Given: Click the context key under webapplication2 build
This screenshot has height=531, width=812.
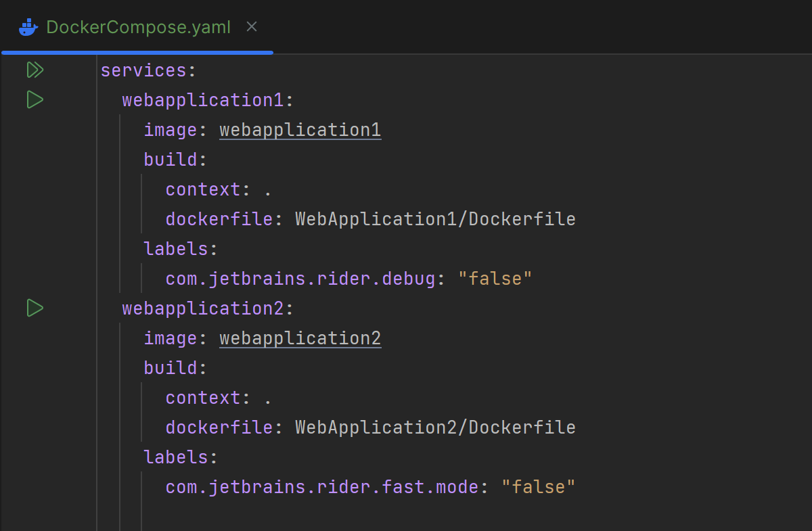Looking at the screenshot, I should point(202,398).
